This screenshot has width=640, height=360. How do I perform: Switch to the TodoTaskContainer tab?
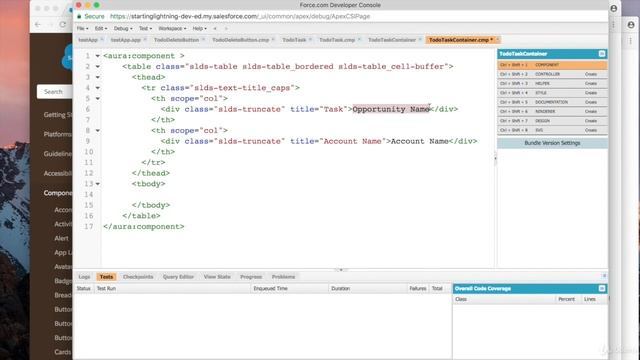click(x=392, y=40)
